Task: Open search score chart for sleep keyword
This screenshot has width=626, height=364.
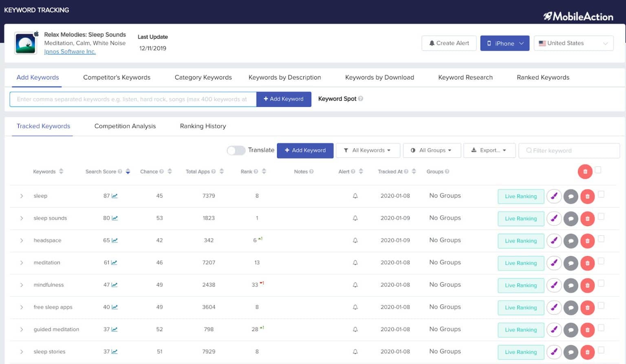Action: tap(115, 196)
